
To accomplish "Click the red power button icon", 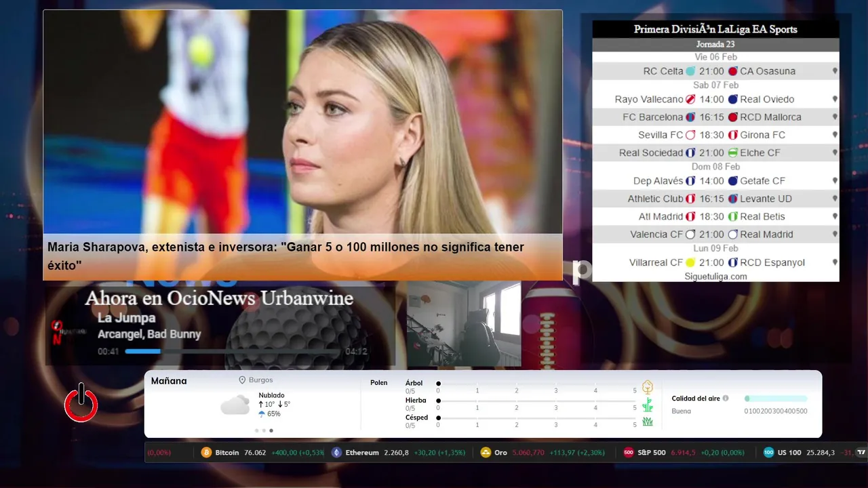I will 81,403.
